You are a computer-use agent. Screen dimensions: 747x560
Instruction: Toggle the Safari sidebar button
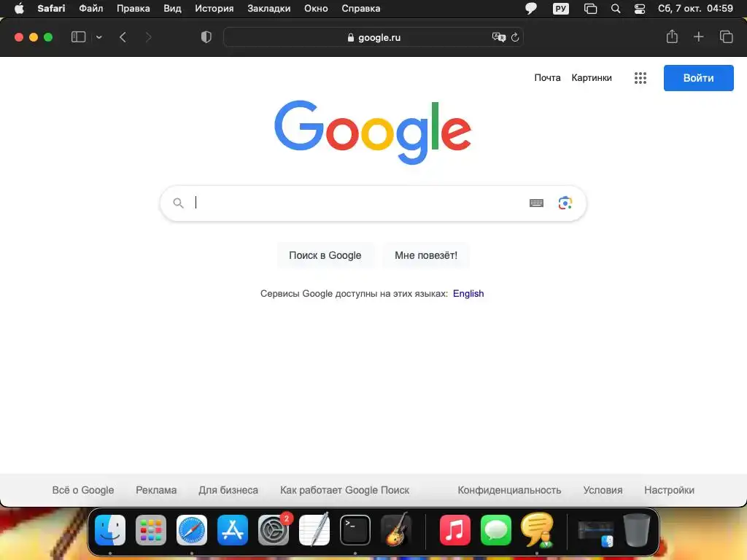pyautogui.click(x=78, y=36)
